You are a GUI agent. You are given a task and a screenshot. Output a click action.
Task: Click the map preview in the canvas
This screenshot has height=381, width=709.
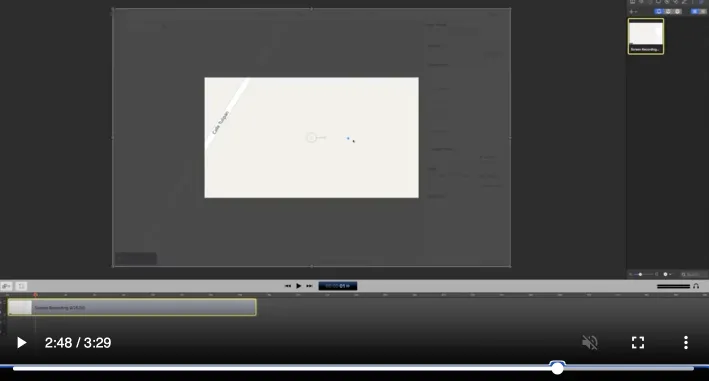click(x=312, y=137)
